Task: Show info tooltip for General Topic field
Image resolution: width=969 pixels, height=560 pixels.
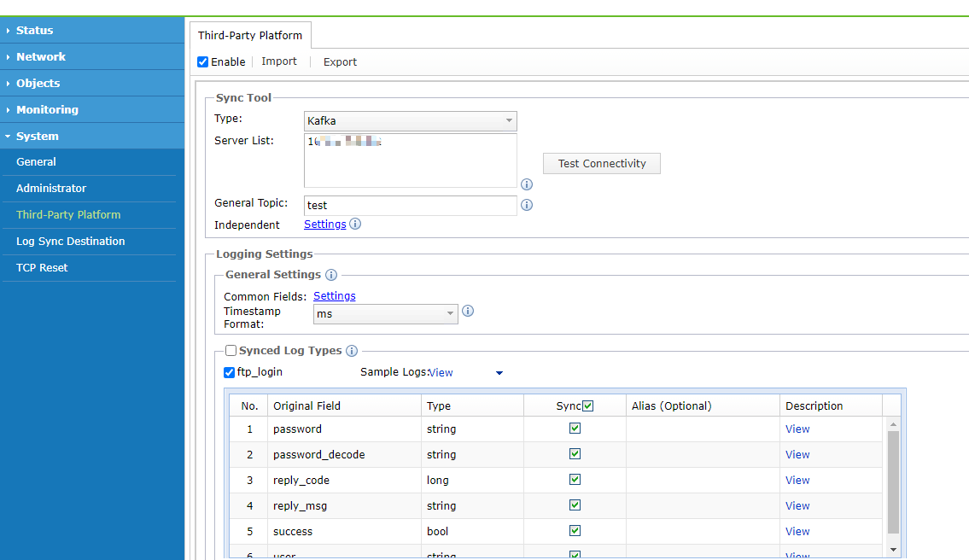Action: (527, 205)
